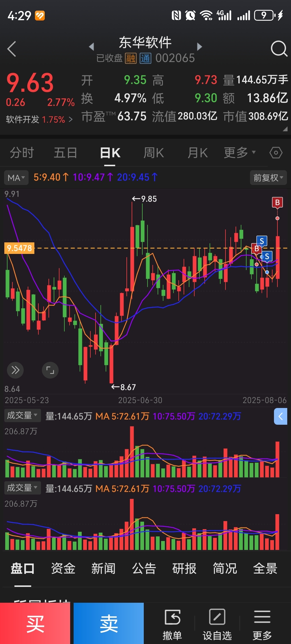The image size is (291, 644).
Task: Tap the upper blue S trade marker
Action: tap(262, 241)
